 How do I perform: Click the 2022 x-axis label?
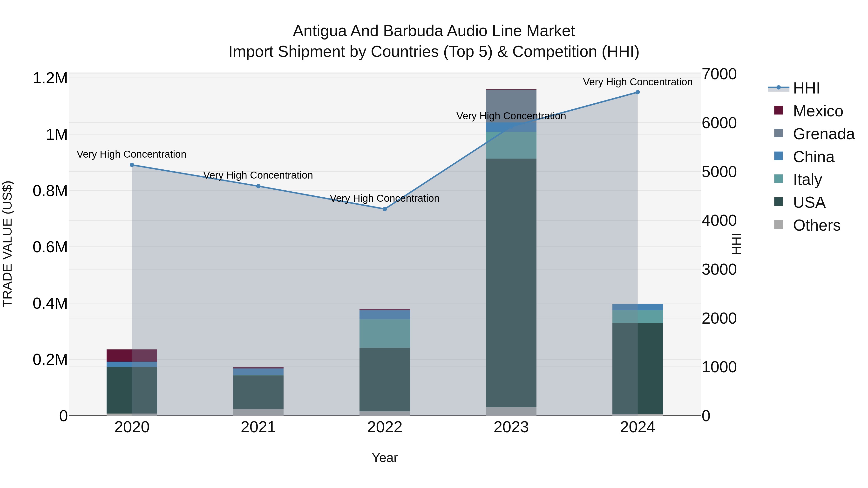click(x=385, y=427)
